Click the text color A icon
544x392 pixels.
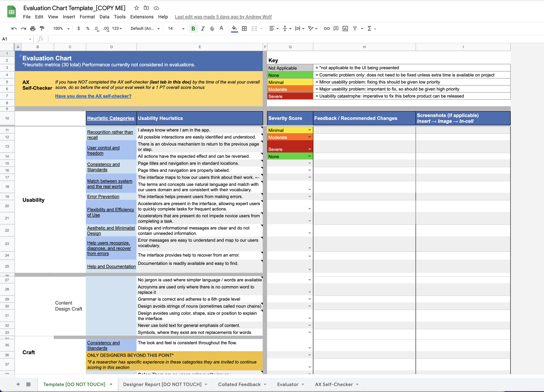pyautogui.click(x=221, y=28)
